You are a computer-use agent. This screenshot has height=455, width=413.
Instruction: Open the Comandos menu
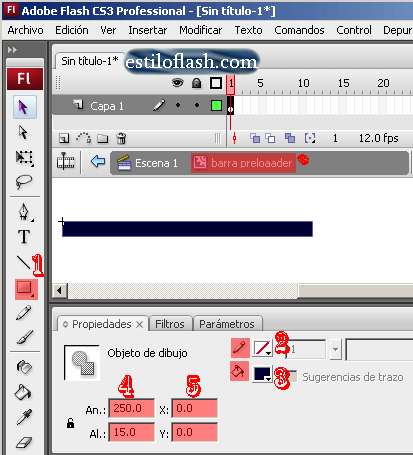coord(299,30)
